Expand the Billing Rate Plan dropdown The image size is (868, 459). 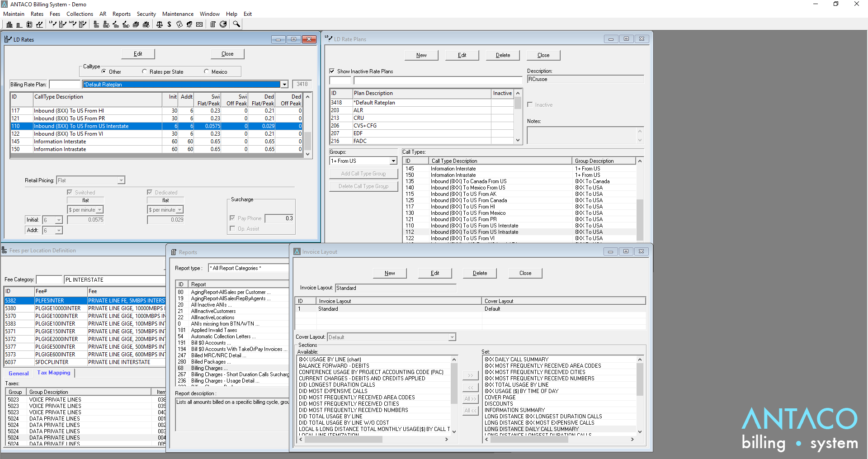(x=284, y=85)
